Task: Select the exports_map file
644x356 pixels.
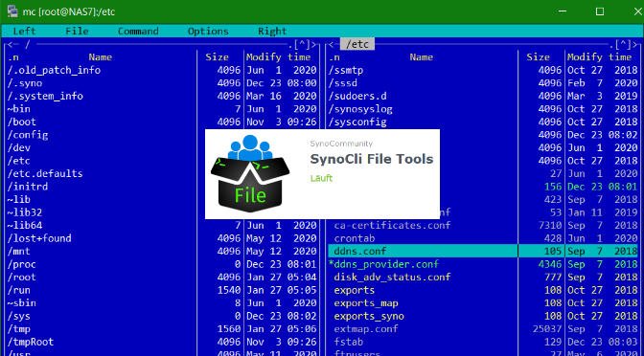Action: (366, 302)
